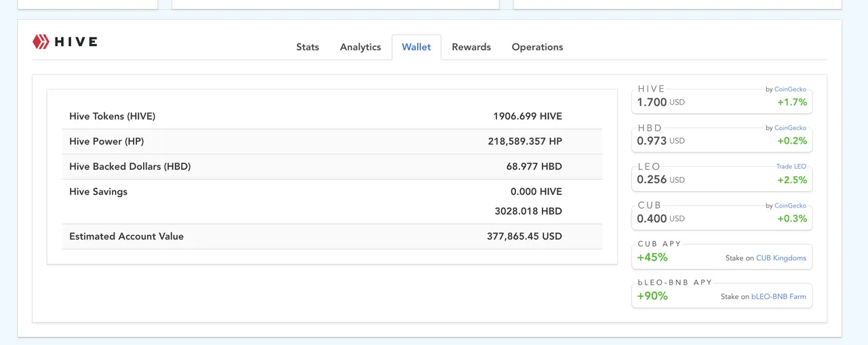Click the 1.700 USD HIVE price
Screen dimensions: 868x345
tap(660, 102)
